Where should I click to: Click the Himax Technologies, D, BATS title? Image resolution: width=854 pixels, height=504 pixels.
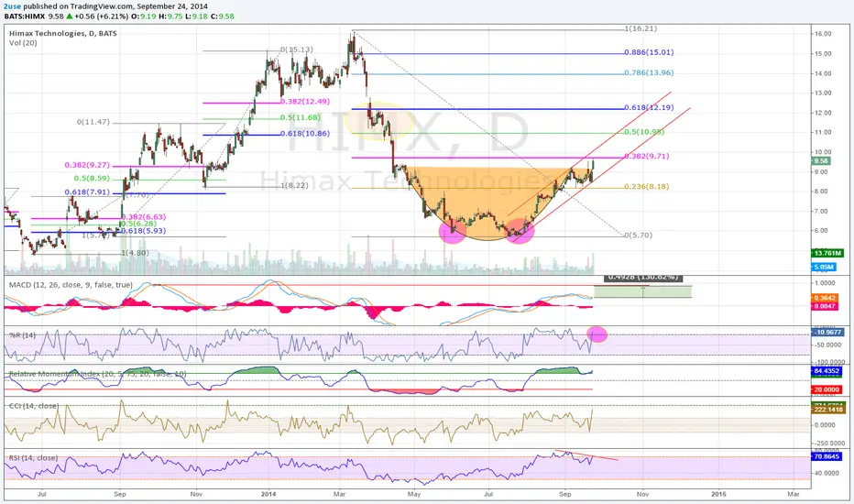(x=62, y=33)
